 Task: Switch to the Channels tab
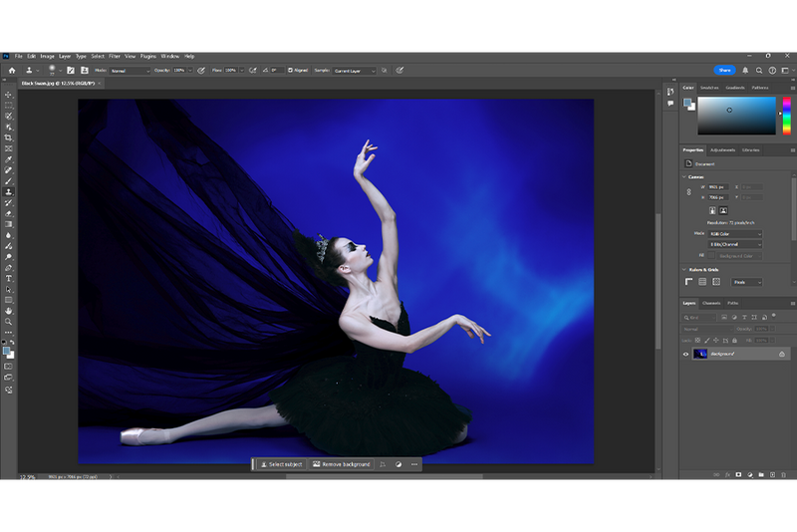(x=711, y=303)
